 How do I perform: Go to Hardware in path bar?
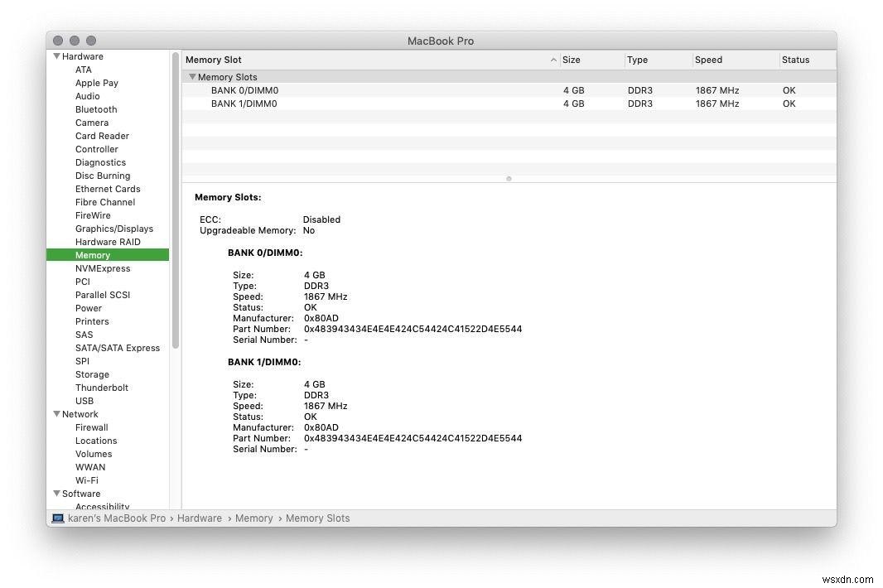(x=200, y=518)
